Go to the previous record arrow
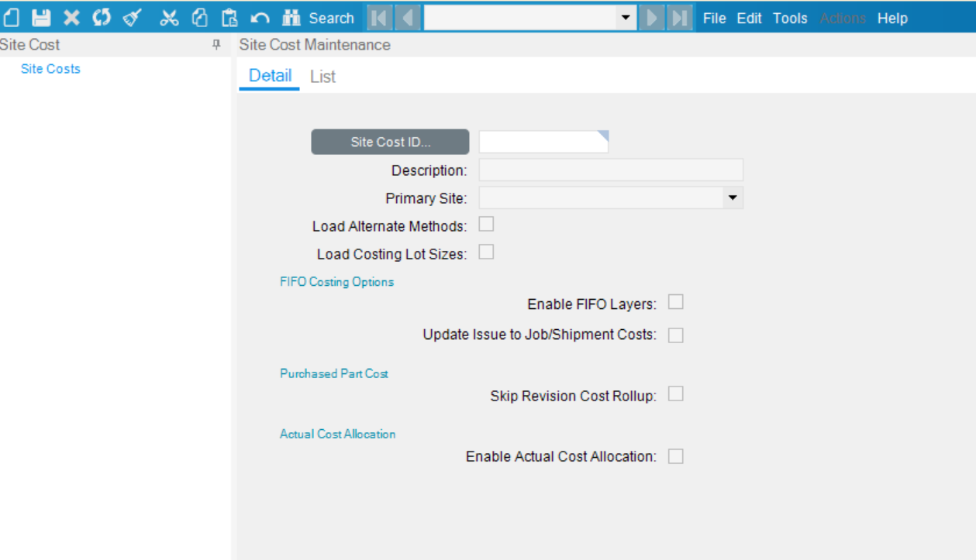This screenshot has width=976, height=560. click(x=409, y=18)
